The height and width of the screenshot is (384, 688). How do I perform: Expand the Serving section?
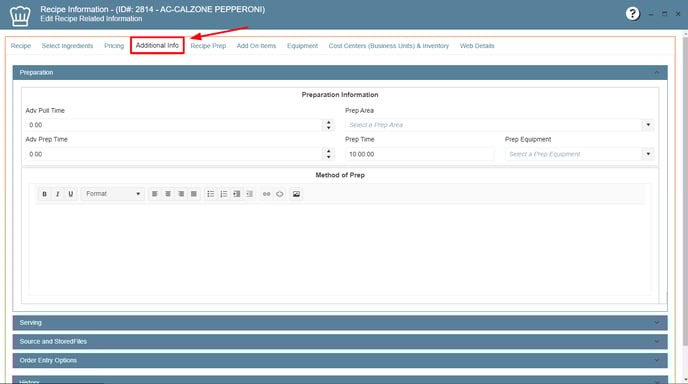pos(340,323)
